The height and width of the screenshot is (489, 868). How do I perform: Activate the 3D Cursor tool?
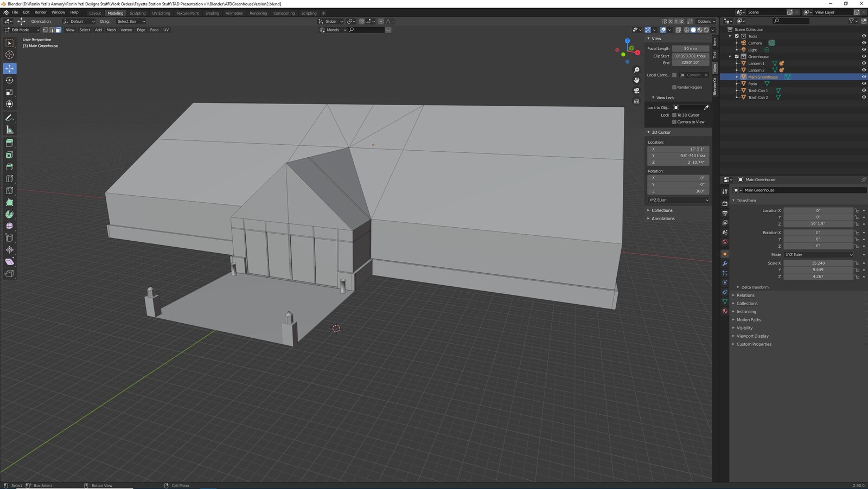[x=10, y=55]
